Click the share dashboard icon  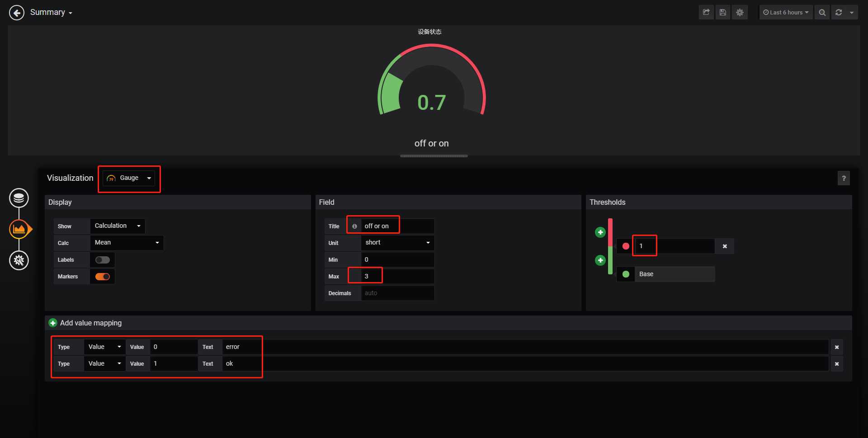706,13
